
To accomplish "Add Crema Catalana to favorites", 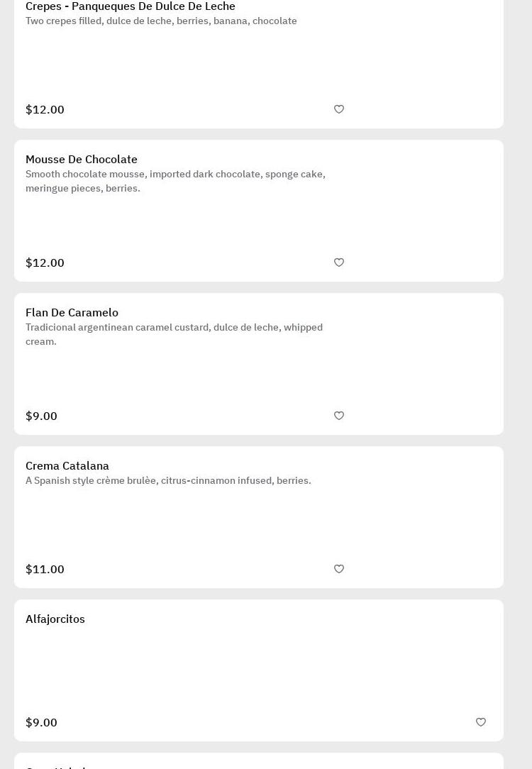I will [x=339, y=569].
